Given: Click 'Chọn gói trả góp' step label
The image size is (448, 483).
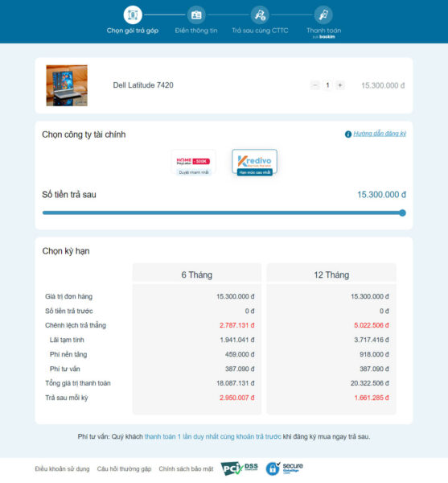Looking at the screenshot, I should click(x=133, y=31).
